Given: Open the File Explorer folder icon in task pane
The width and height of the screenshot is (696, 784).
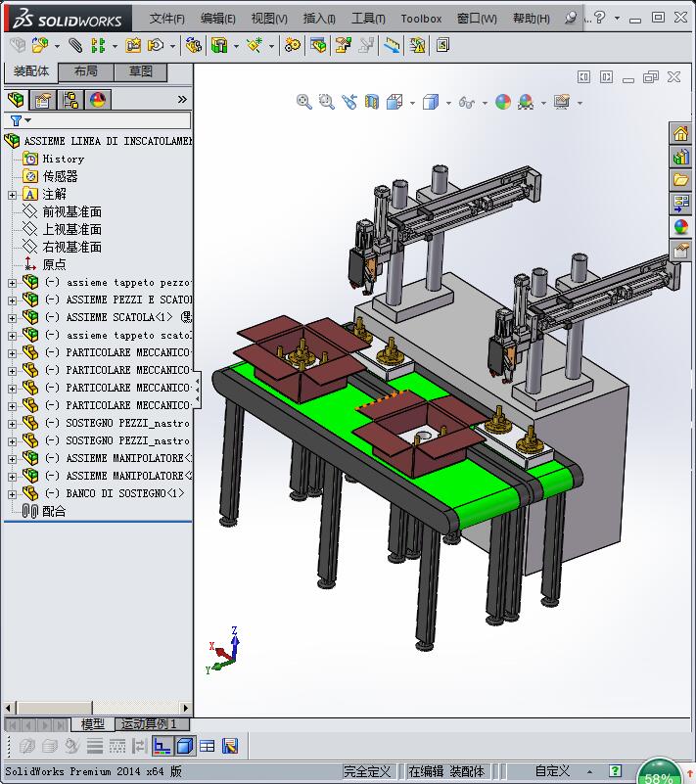Looking at the screenshot, I should tap(680, 180).
